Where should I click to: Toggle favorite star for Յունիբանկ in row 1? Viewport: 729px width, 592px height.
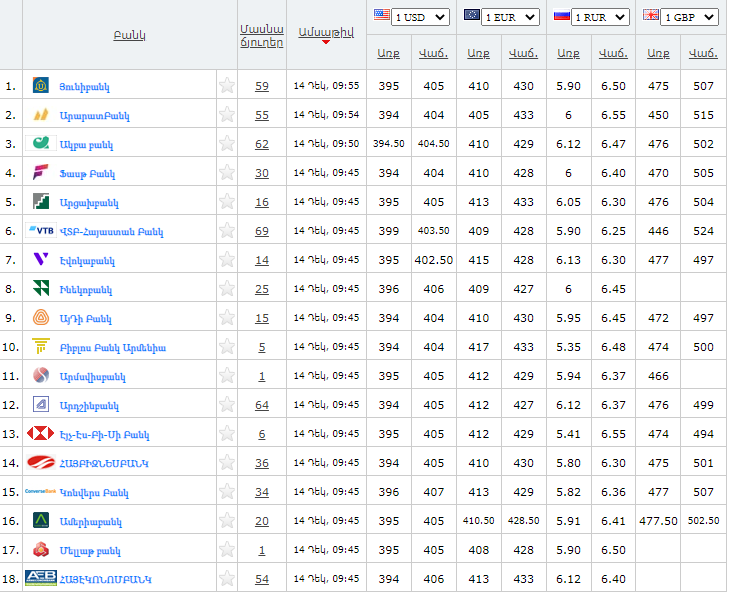pyautogui.click(x=227, y=86)
